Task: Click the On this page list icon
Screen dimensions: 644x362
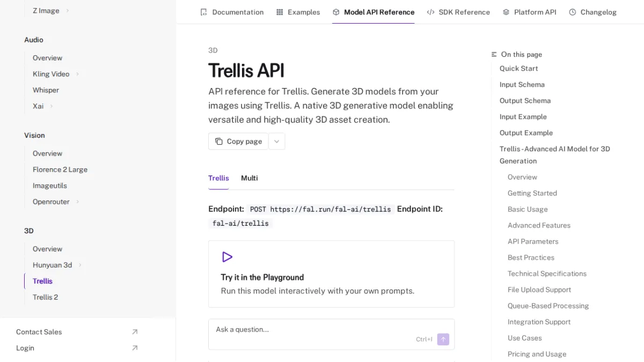Action: 494,54
